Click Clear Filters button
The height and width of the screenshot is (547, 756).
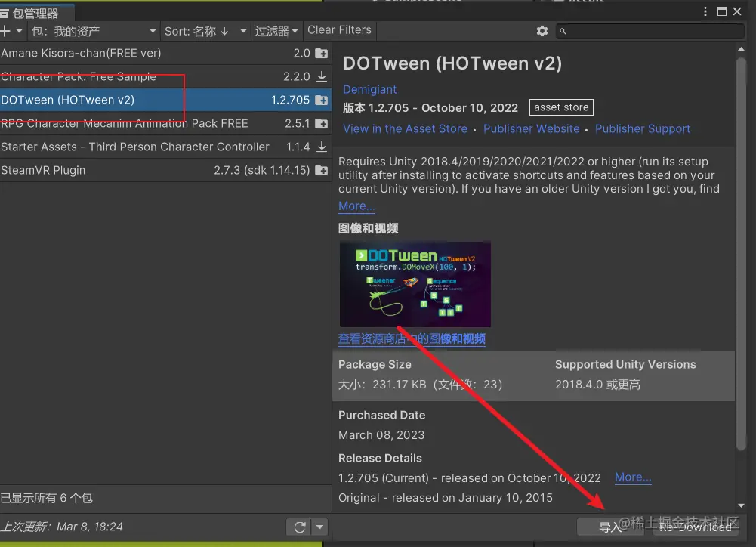click(339, 30)
